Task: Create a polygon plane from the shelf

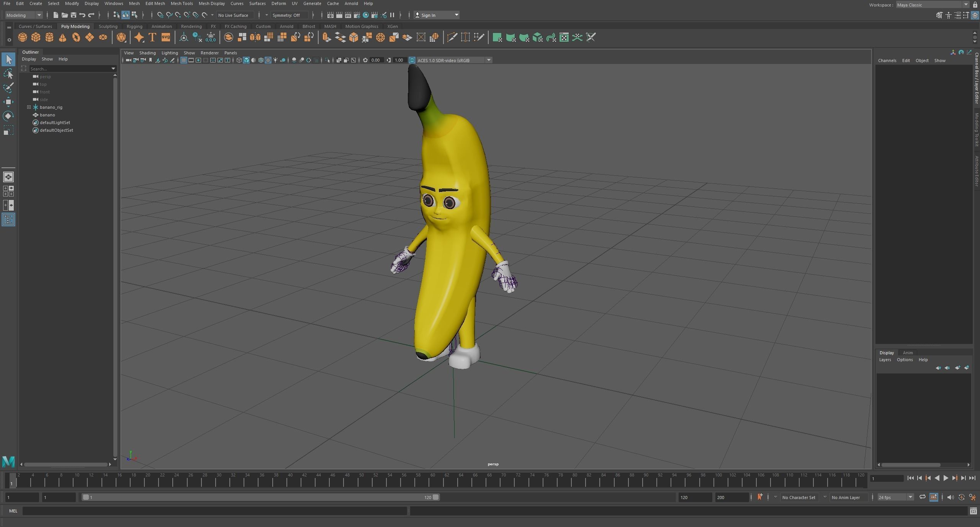Action: point(90,38)
